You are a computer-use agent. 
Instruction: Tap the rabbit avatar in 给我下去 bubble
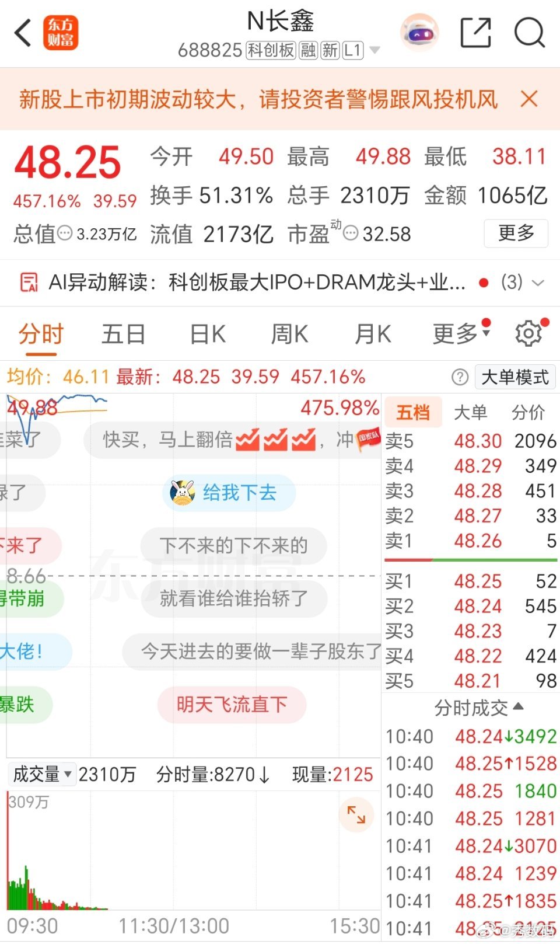click(183, 493)
